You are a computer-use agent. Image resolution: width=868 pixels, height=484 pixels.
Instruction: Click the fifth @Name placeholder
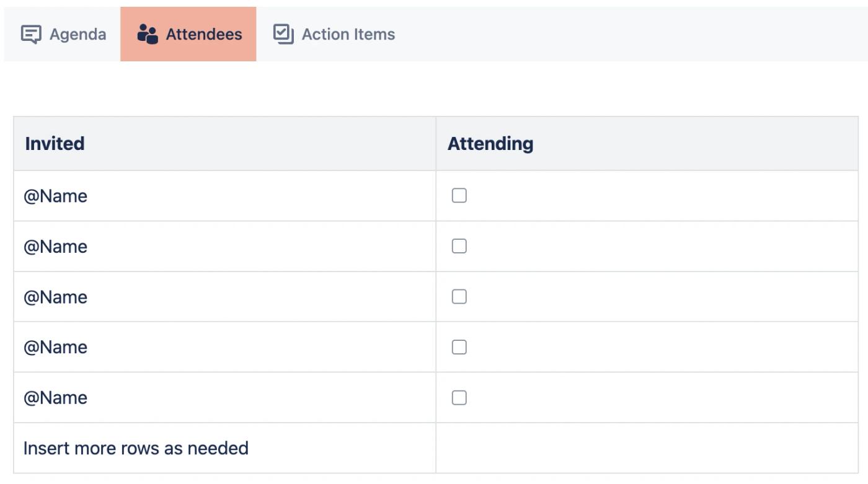point(55,398)
